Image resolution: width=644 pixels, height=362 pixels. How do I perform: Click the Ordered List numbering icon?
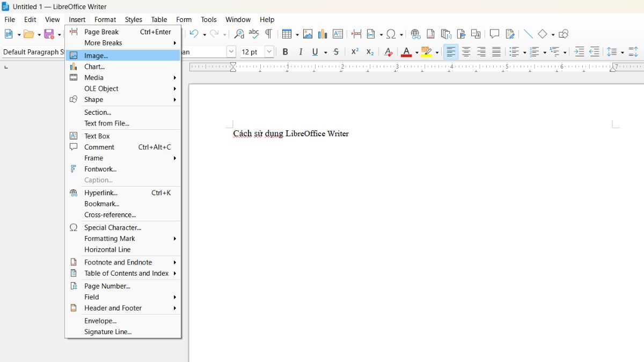535,52
